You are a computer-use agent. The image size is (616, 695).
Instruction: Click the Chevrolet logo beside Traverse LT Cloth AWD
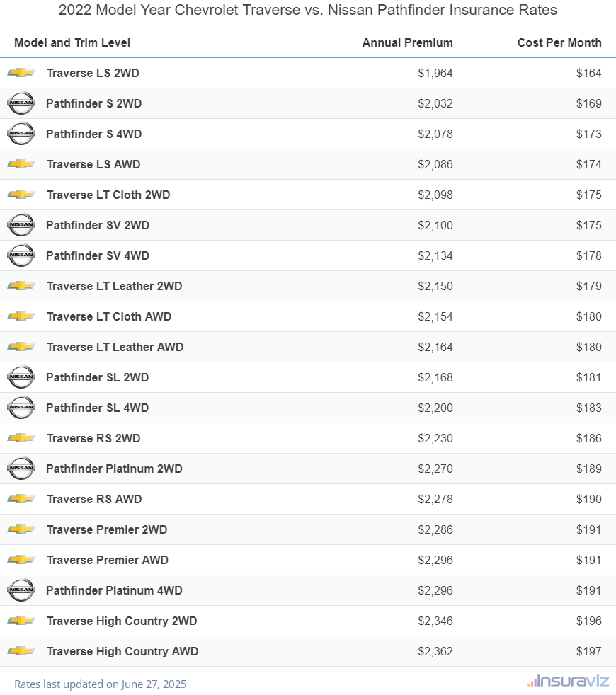[21, 316]
